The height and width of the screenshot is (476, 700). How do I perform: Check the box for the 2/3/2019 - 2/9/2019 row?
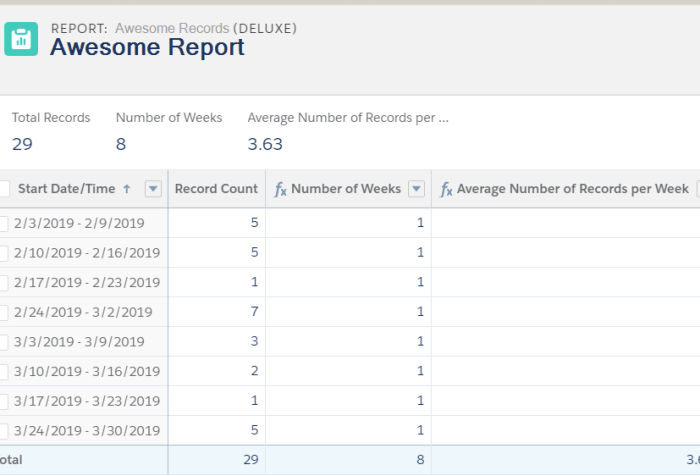click(x=4, y=223)
